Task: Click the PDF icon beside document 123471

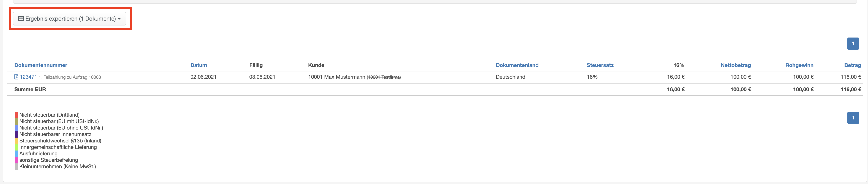Action: 16,77
